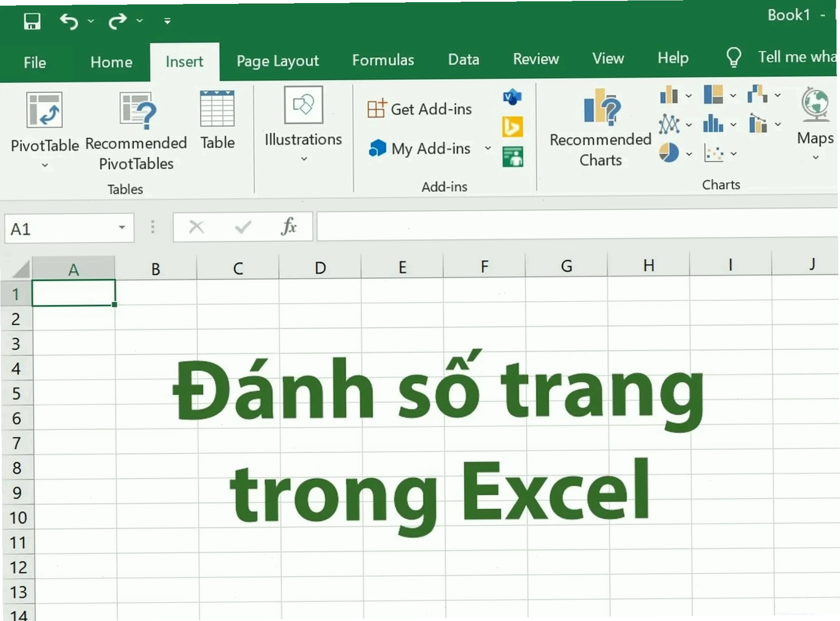Open the Formulas tab
This screenshot has width=840, height=621.
click(x=383, y=60)
